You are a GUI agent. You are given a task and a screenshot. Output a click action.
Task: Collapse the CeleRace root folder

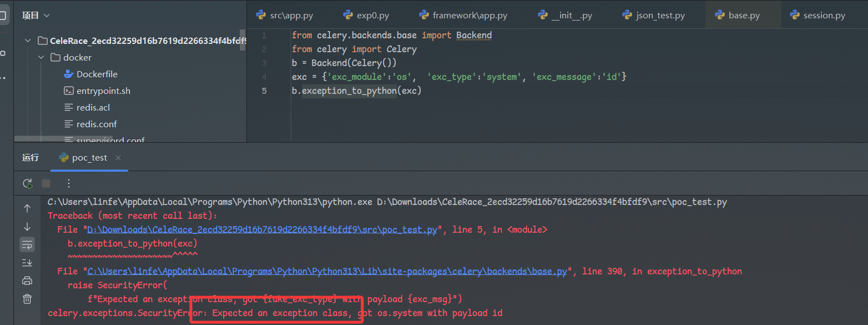click(27, 41)
